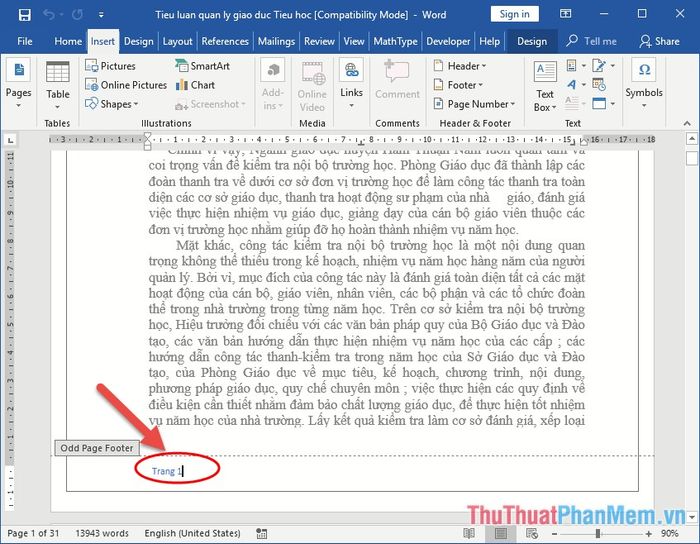Click Page 1 of 31 indicator

(33, 533)
